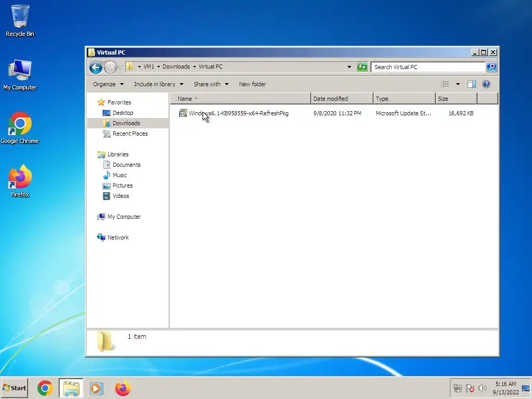Click the greyed Forward navigation arrow

pyautogui.click(x=110, y=67)
